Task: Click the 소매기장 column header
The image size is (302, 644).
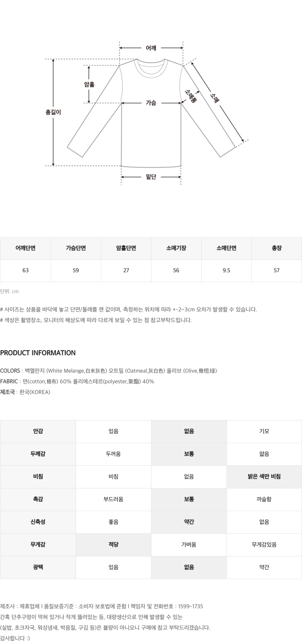Action: point(176,248)
